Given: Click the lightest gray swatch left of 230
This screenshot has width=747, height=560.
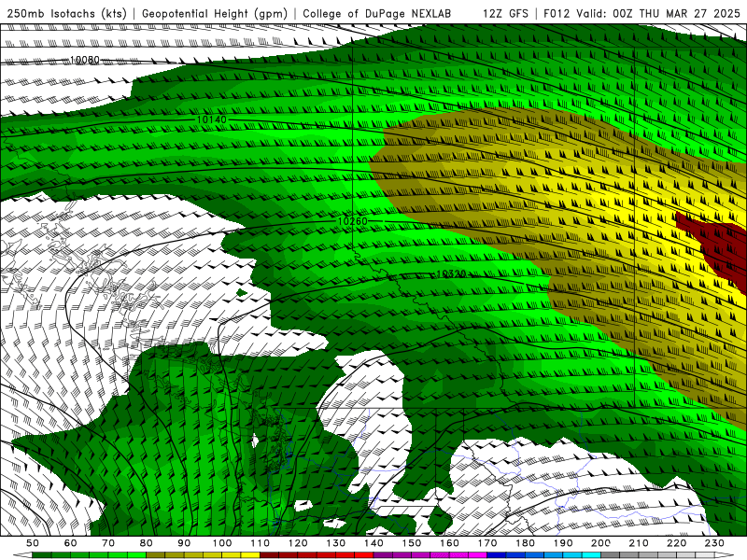Looking at the screenshot, I should tap(705, 554).
